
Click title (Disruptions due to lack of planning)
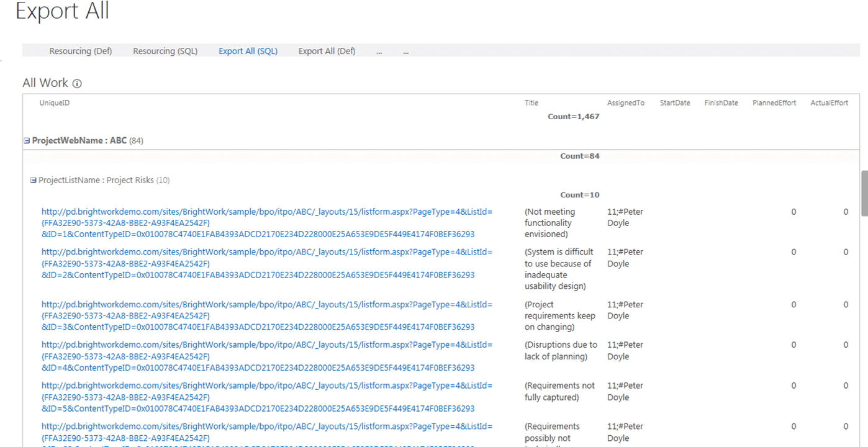click(x=561, y=350)
